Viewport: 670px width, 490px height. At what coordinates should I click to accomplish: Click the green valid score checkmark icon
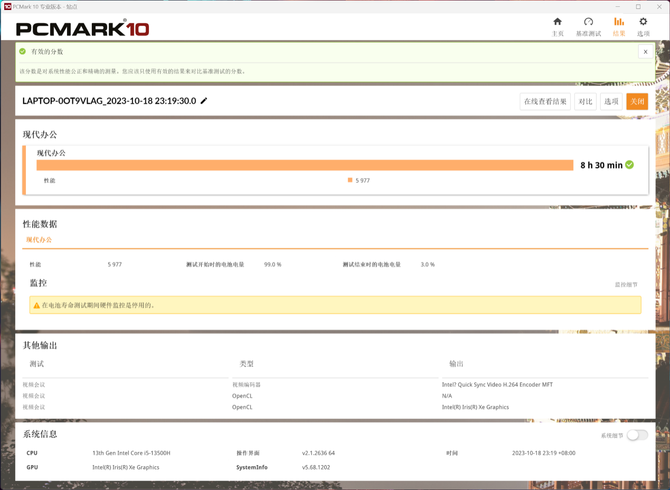[22, 51]
